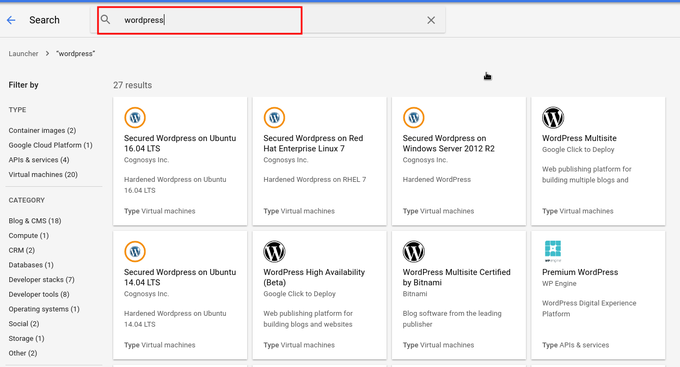Open Secured Wordpress on Ubuntu 14.04 LTS title
This screenshot has height=367, width=680.
pyautogui.click(x=180, y=277)
